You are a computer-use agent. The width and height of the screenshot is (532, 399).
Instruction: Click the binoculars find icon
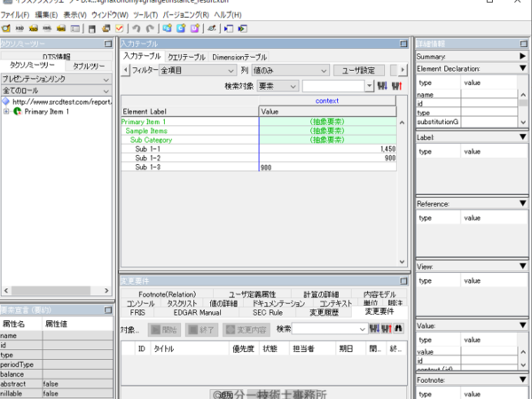tap(398, 328)
